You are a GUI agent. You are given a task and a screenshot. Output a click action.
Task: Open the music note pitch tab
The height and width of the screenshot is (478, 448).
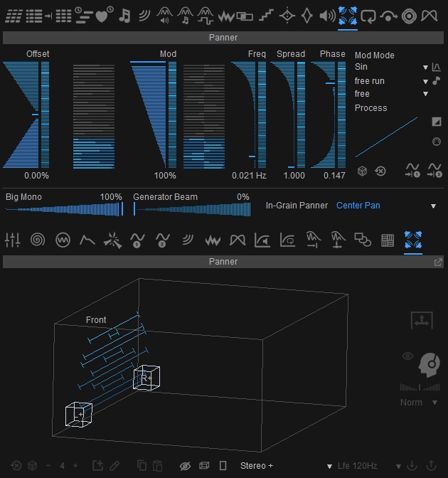(124, 16)
